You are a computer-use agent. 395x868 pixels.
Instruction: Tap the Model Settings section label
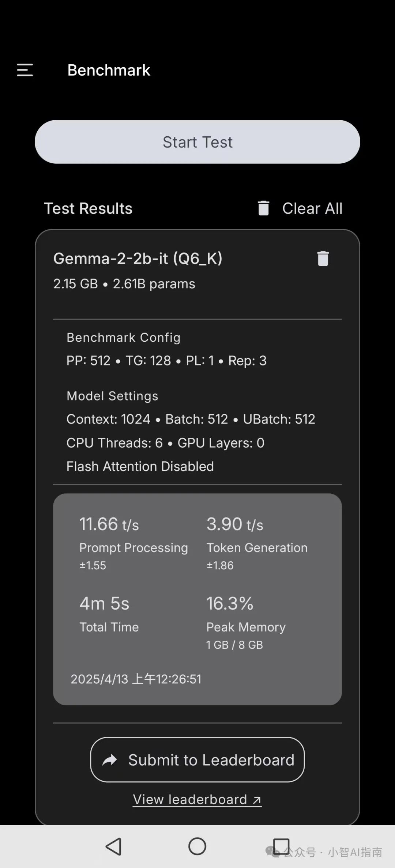click(112, 396)
